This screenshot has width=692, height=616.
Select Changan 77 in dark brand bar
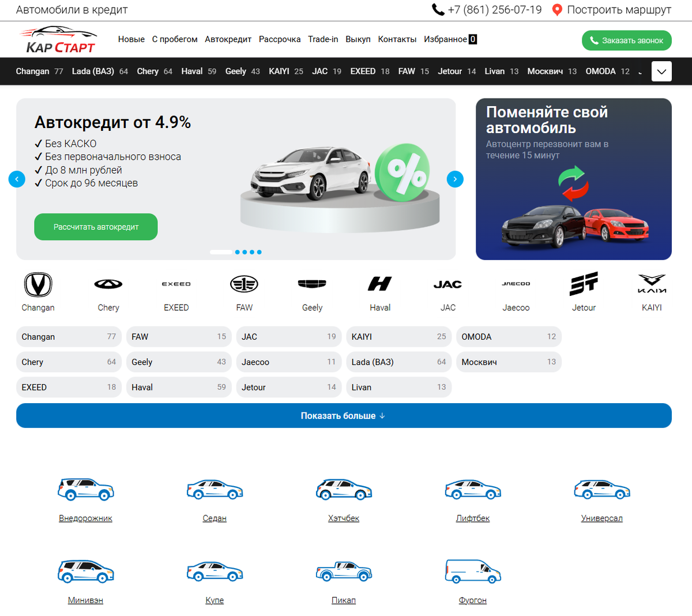39,72
